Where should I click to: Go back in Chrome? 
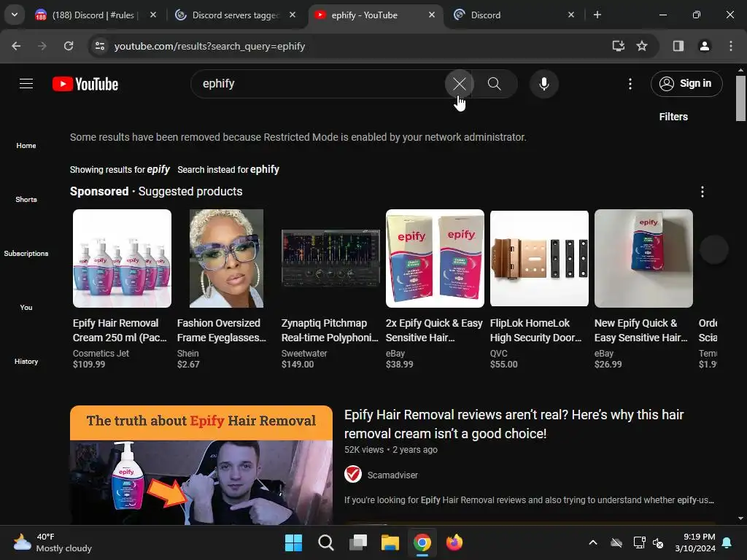click(x=16, y=46)
